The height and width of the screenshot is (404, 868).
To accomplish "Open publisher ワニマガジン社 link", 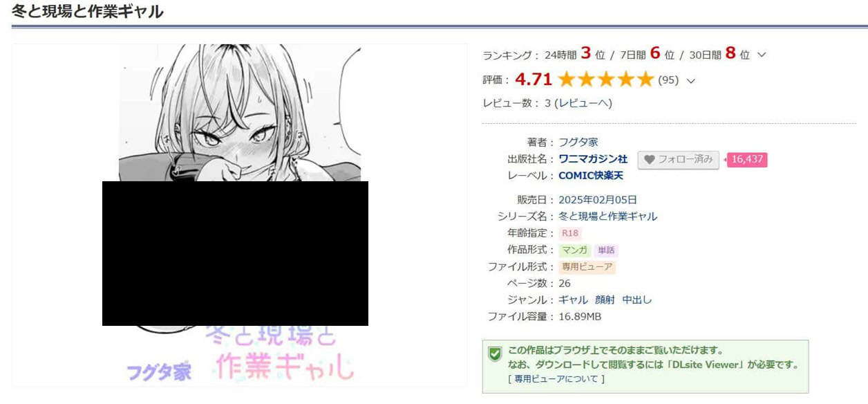I will (593, 159).
